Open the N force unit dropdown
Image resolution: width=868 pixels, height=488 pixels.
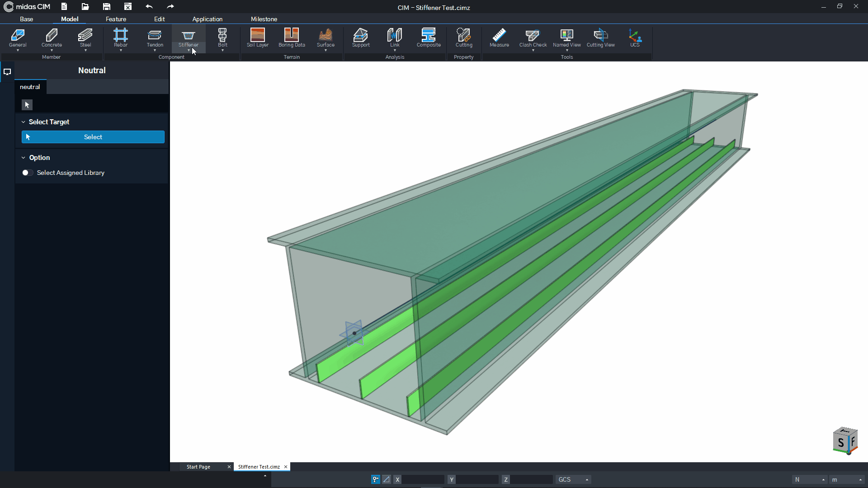(x=810, y=479)
